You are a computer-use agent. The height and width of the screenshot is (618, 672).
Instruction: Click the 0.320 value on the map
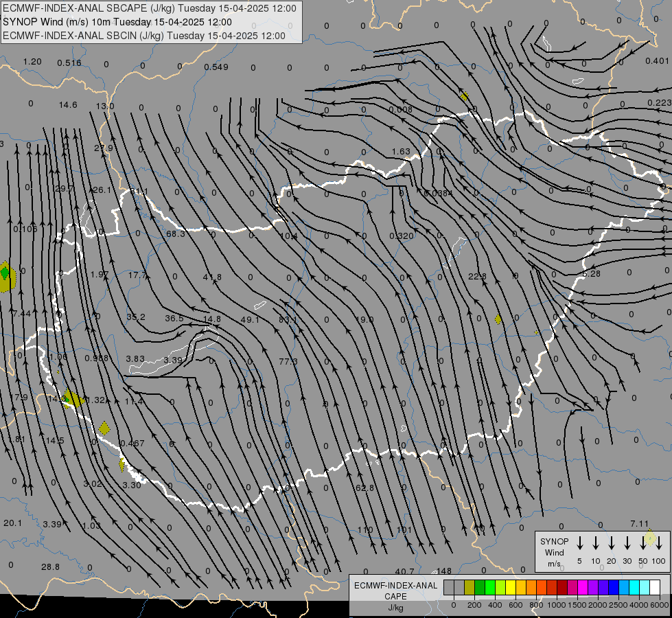pos(402,236)
